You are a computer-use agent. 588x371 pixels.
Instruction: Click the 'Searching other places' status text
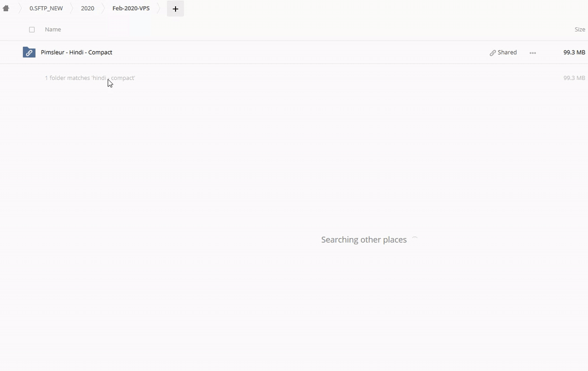point(364,240)
